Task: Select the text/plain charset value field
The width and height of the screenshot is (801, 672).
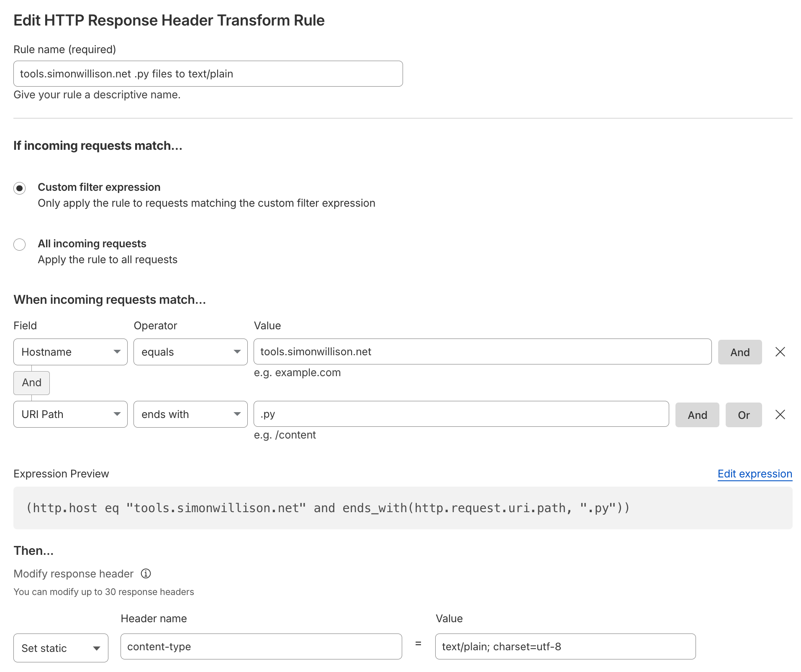Action: point(565,646)
